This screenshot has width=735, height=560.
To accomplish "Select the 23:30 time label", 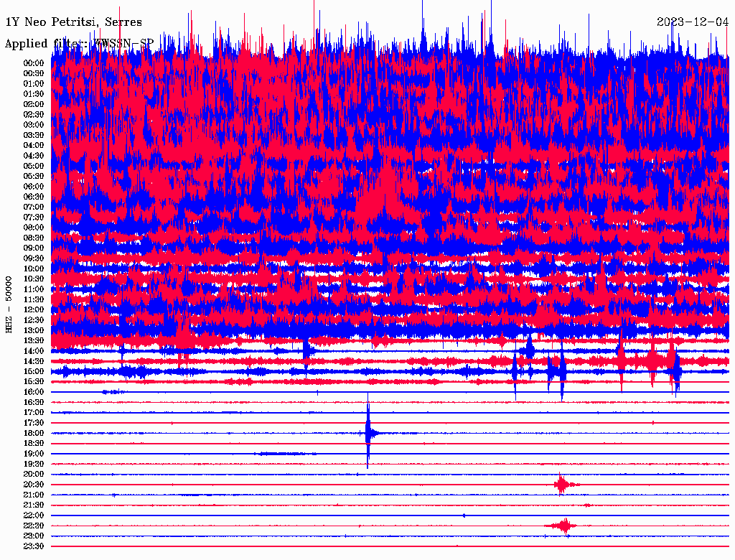I will (34, 546).
